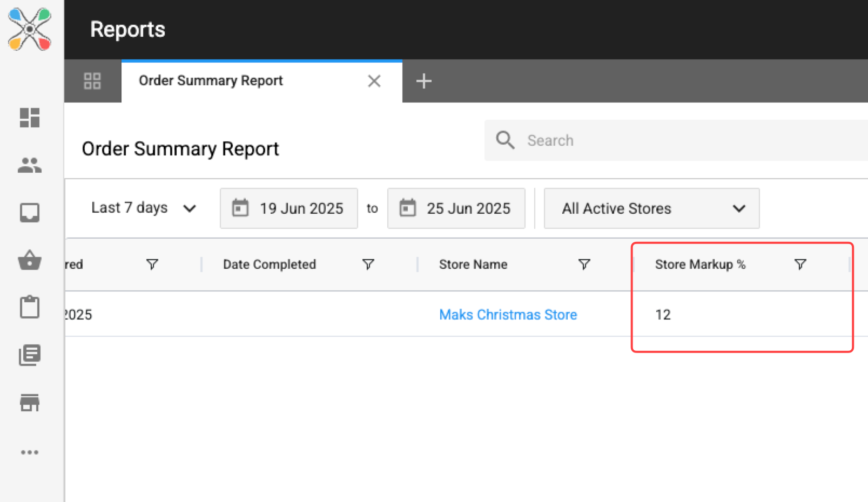Screen dimensions: 868x502
Task: Expand the Last 7 days dropdown
Action: (x=144, y=208)
